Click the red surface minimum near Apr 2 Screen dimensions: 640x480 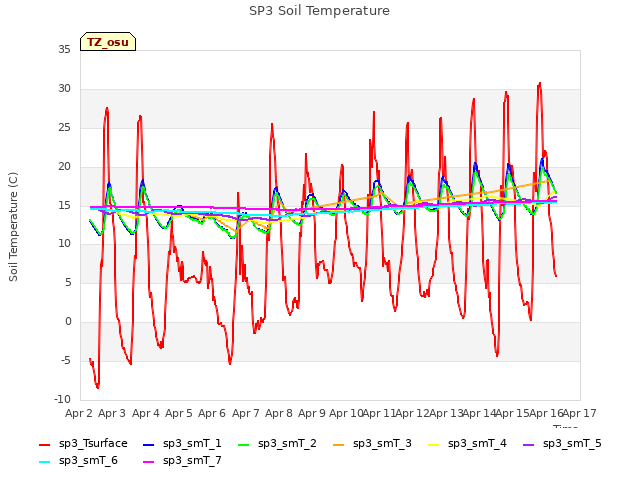click(98, 387)
